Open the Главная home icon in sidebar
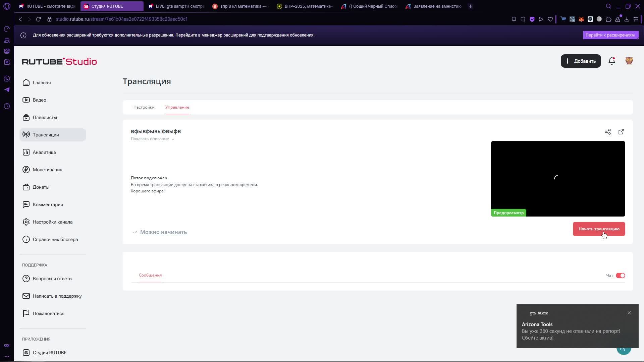The height and width of the screenshot is (362, 644). pyautogui.click(x=26, y=82)
